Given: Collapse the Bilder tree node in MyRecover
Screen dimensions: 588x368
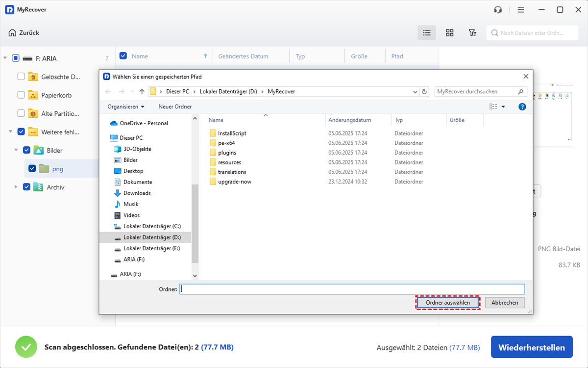Looking at the screenshot, I should click(16, 150).
